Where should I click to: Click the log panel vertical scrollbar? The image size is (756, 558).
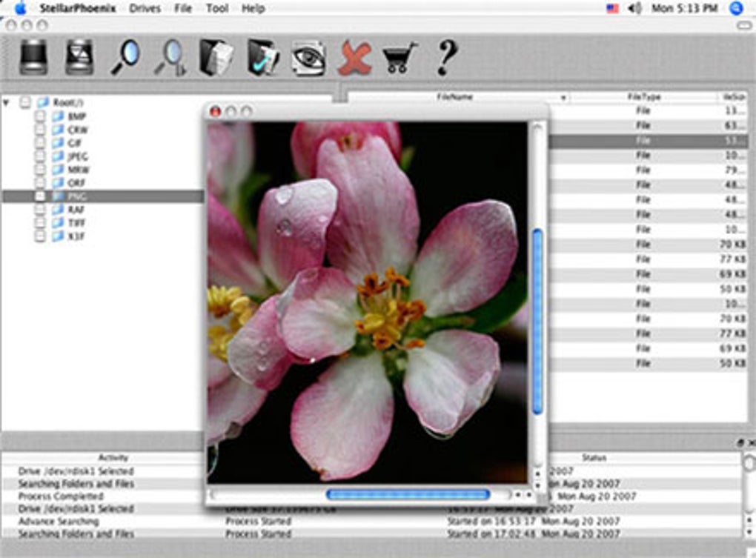pyautogui.click(x=750, y=494)
